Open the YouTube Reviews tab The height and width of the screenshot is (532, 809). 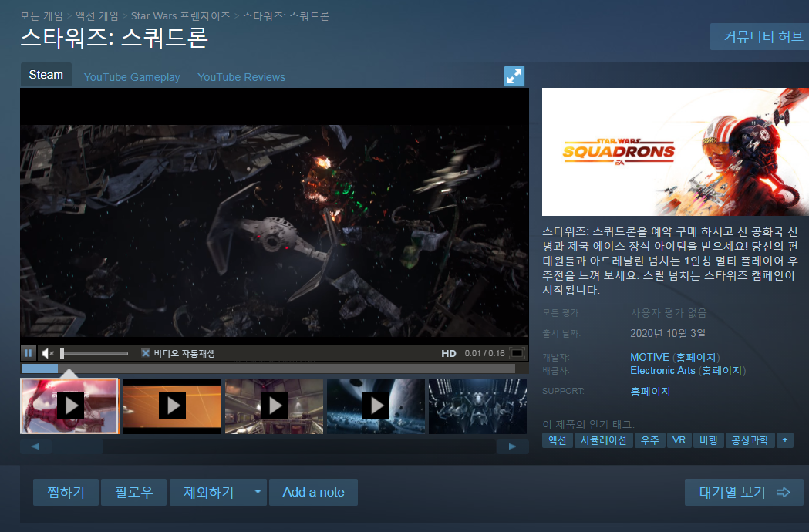pyautogui.click(x=241, y=77)
